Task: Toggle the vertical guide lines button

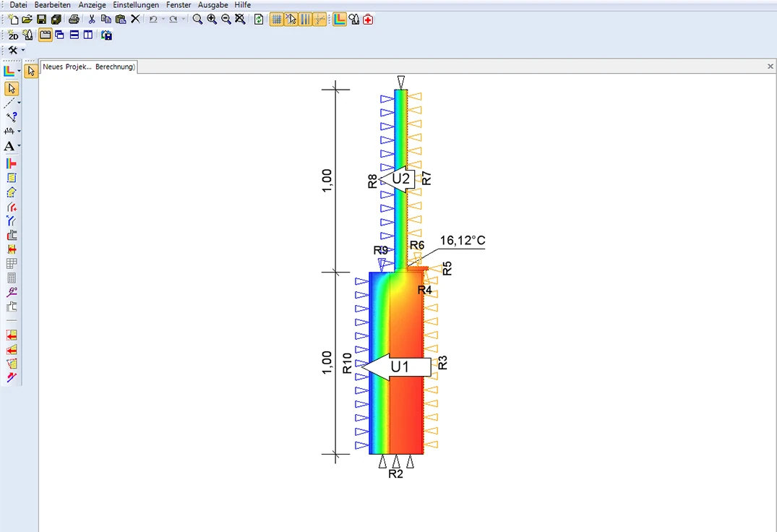Action: pyautogui.click(x=305, y=20)
